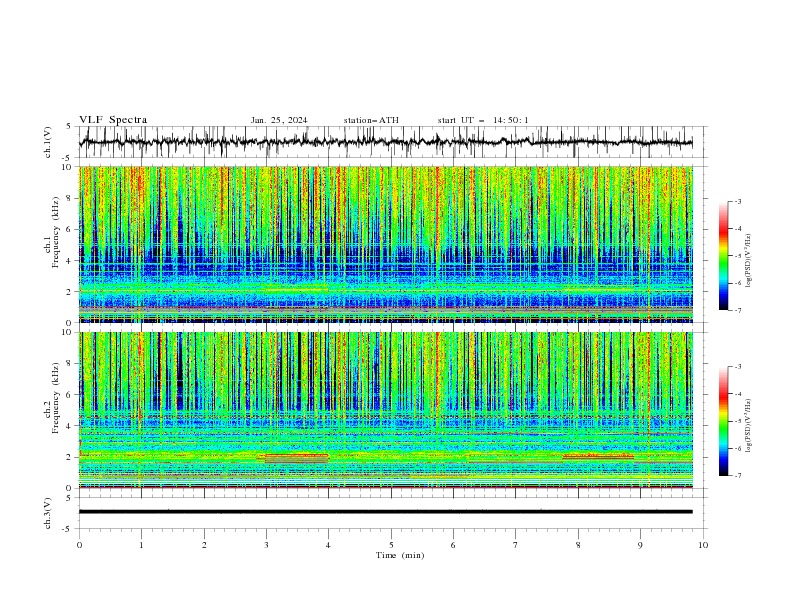Click the 'ch.1(V)' waveform axis label
The image size is (792, 612).
pyautogui.click(x=48, y=142)
